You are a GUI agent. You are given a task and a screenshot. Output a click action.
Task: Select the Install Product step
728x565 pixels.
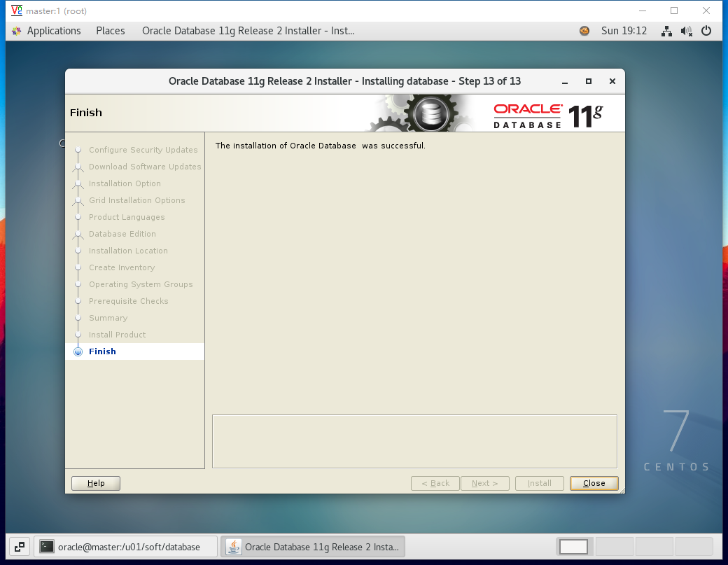coord(117,335)
